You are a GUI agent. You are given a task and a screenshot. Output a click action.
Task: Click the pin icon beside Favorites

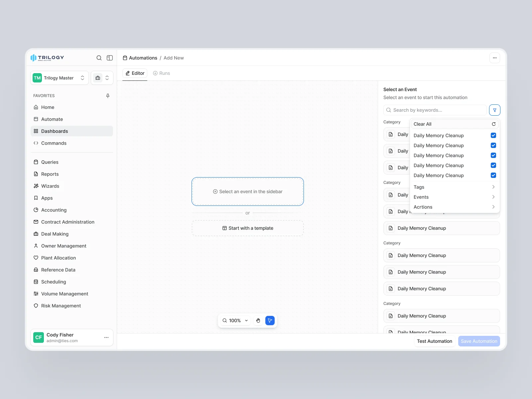click(108, 96)
